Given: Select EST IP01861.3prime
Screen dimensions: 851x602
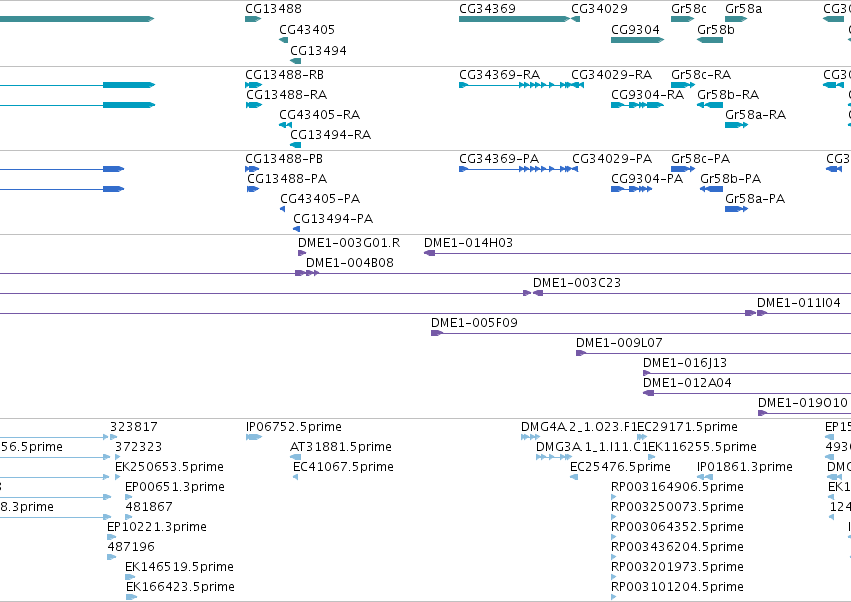Looking at the screenshot, I should [x=705, y=477].
